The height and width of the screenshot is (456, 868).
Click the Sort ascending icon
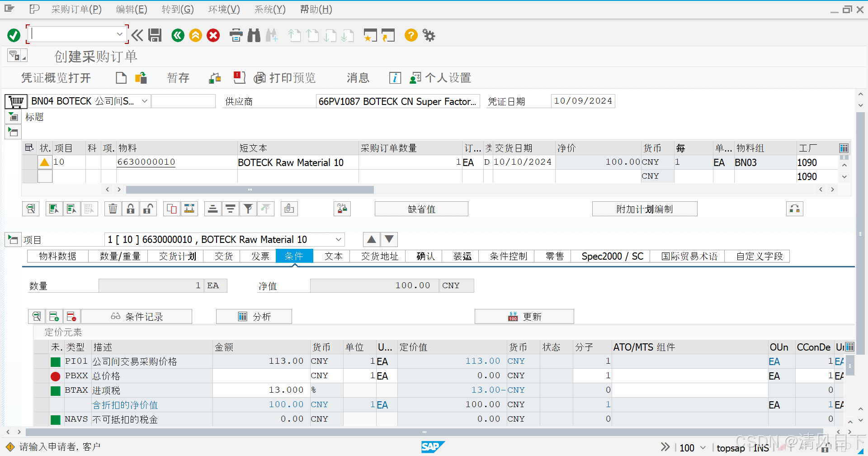coord(212,209)
